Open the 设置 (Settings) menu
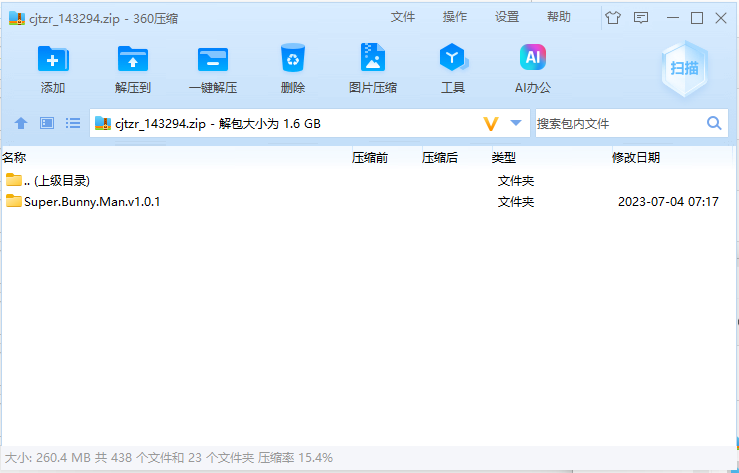 pyautogui.click(x=507, y=17)
